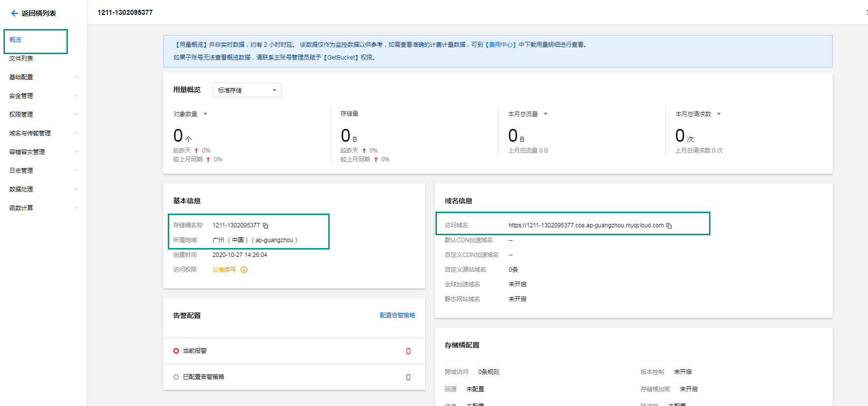Open the 本月总流量 dropdown arrow

546,114
